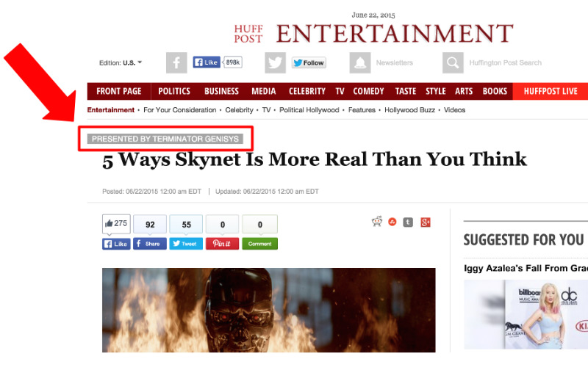Open the Features link

pos(362,109)
